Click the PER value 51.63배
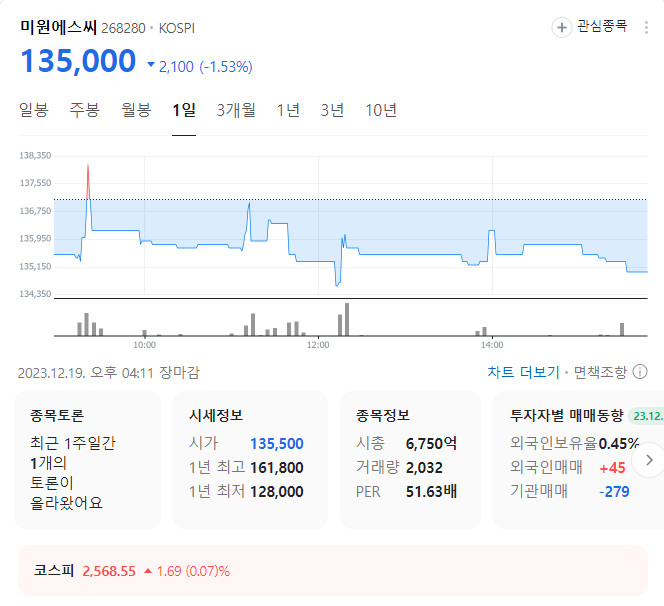The image size is (664, 606). pyautogui.click(x=431, y=492)
